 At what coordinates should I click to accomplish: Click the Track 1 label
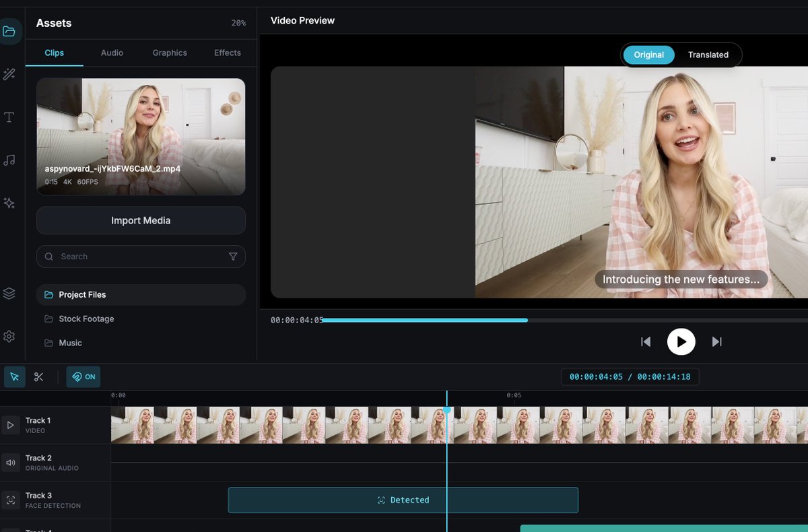point(38,421)
